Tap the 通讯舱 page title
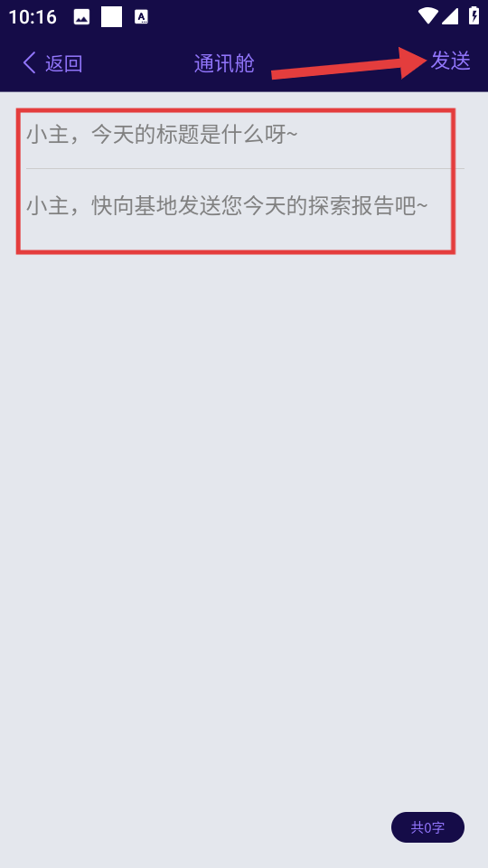 pos(224,63)
